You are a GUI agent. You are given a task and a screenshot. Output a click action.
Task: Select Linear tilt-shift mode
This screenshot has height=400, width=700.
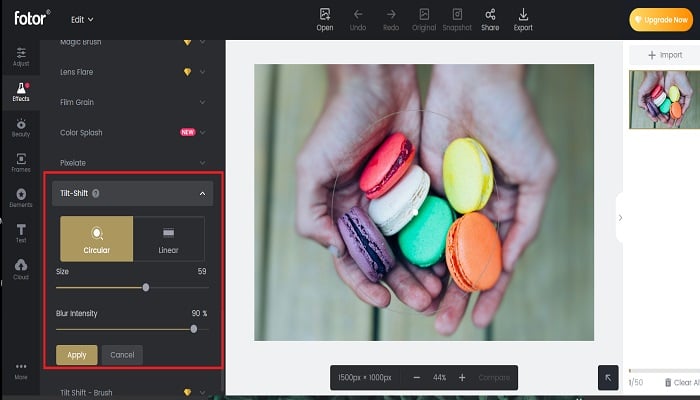tap(169, 239)
